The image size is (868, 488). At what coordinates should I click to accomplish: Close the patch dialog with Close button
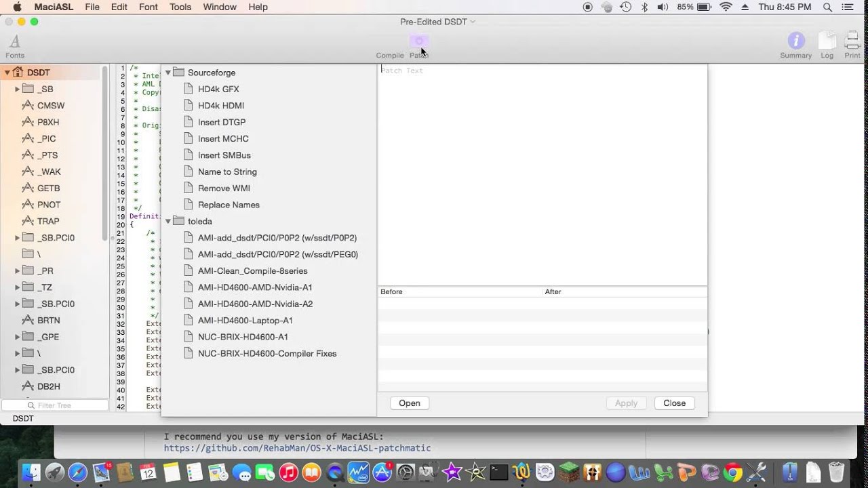coord(674,403)
